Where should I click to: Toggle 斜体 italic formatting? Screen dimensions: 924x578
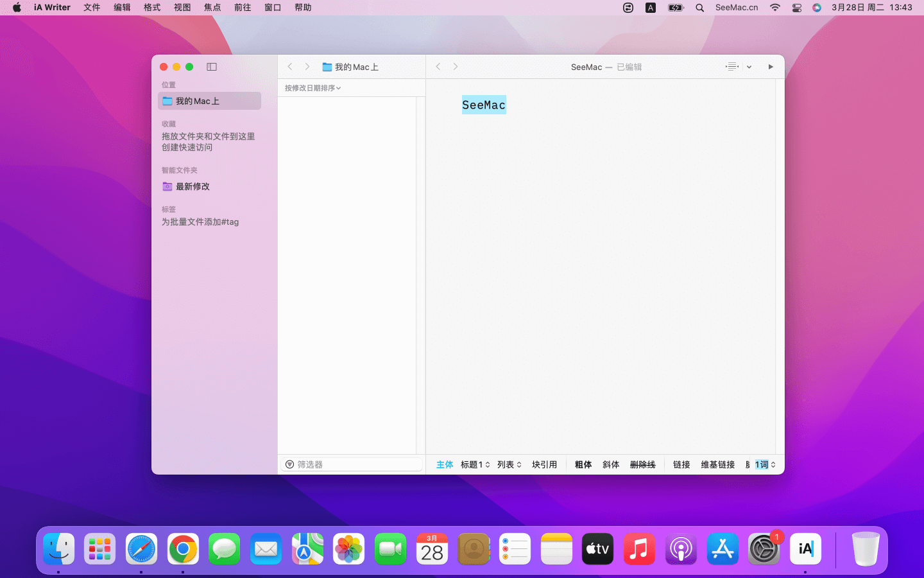(x=611, y=464)
